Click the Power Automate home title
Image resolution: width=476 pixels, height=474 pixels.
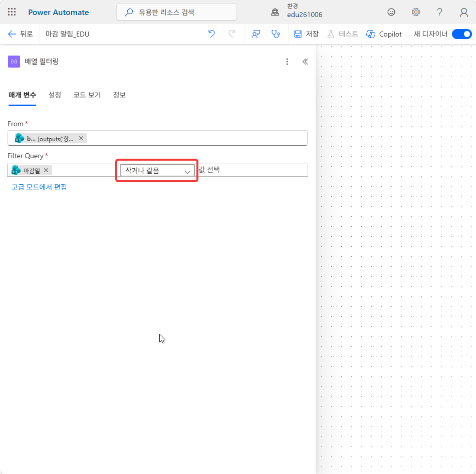point(59,13)
